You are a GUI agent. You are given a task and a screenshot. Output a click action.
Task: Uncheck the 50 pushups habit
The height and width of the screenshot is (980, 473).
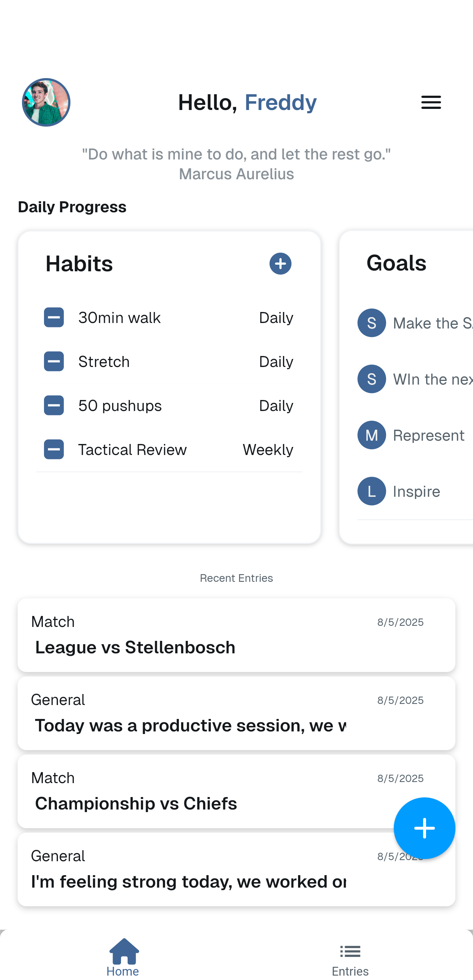tap(54, 405)
